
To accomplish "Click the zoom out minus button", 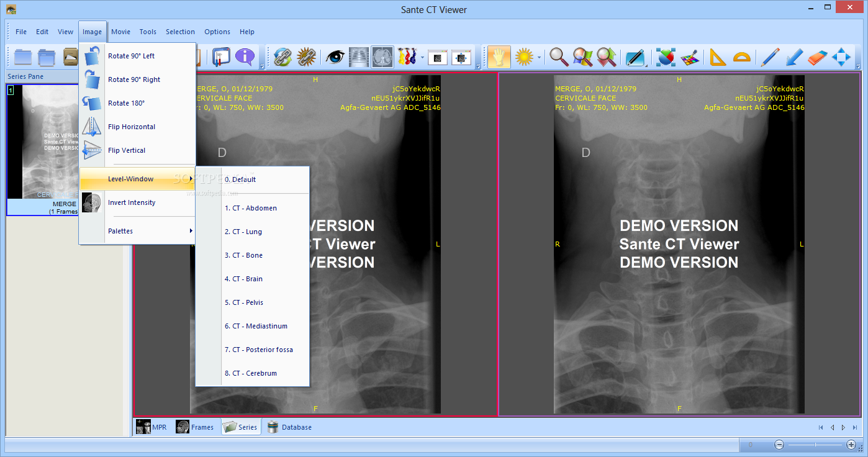I will (779, 445).
